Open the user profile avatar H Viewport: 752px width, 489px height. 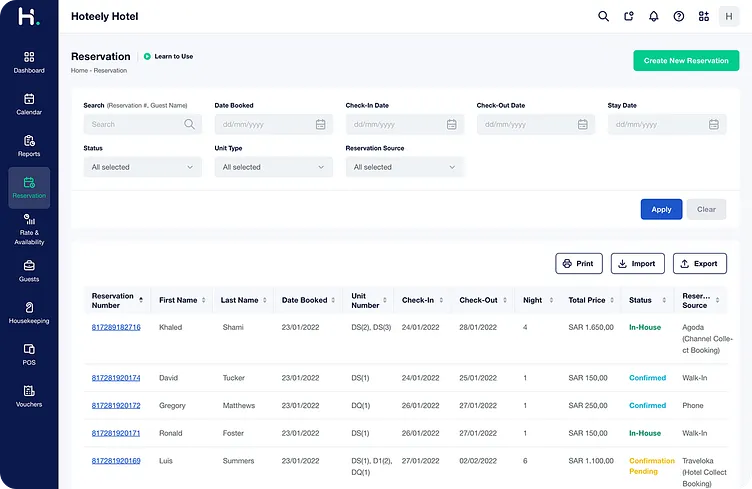[729, 17]
